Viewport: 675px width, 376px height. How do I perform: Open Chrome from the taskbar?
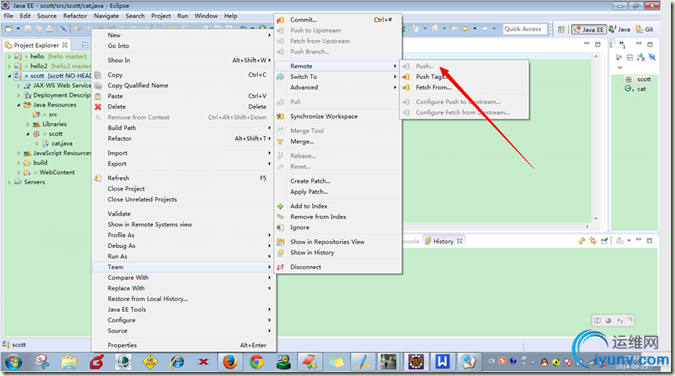(257, 362)
